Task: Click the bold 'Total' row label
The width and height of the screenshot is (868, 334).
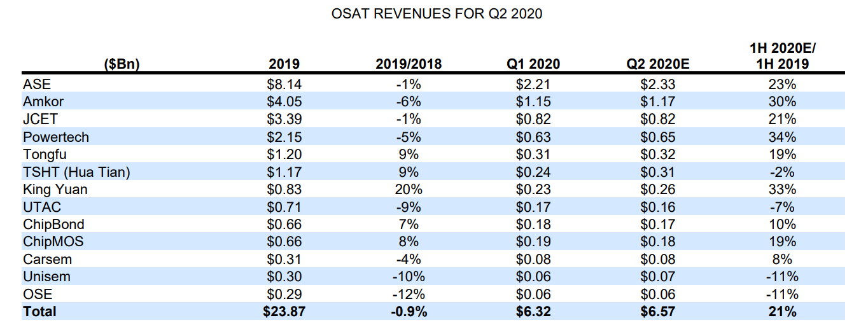Action: coord(39,312)
